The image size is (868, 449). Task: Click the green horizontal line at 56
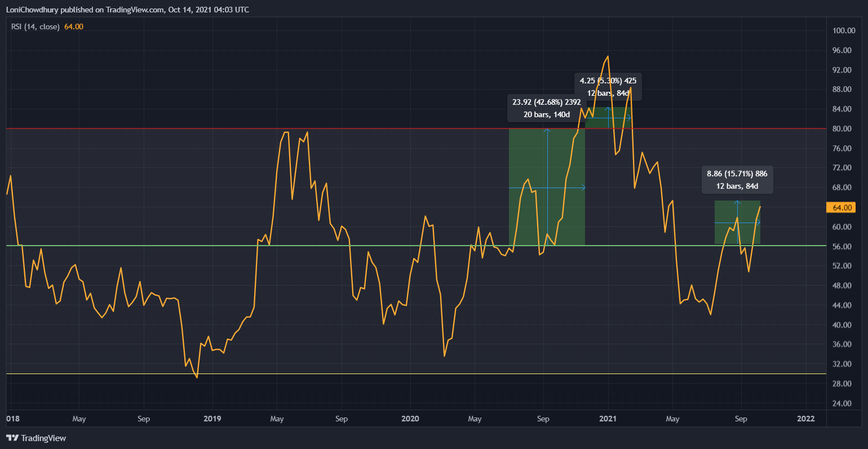click(x=416, y=246)
